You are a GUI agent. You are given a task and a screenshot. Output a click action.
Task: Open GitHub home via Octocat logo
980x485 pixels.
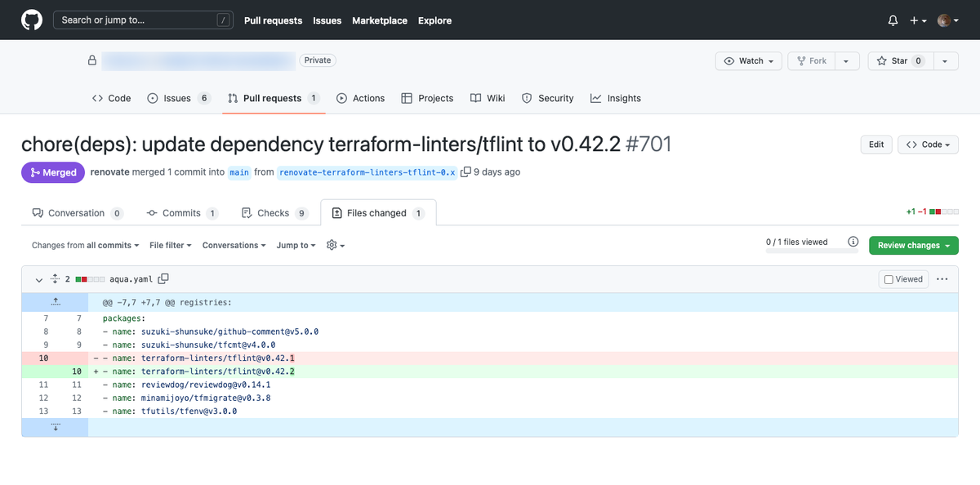[x=31, y=20]
